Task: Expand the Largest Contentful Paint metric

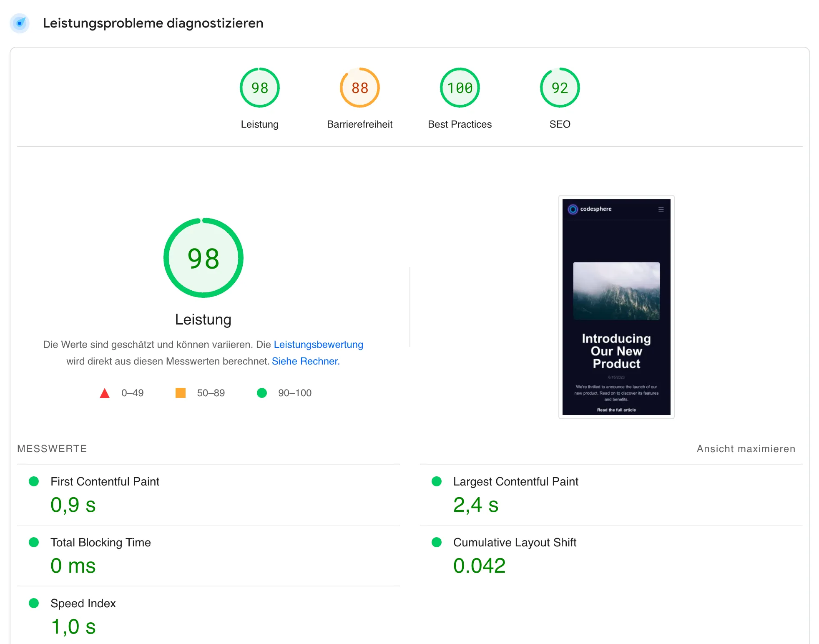Action: click(515, 482)
